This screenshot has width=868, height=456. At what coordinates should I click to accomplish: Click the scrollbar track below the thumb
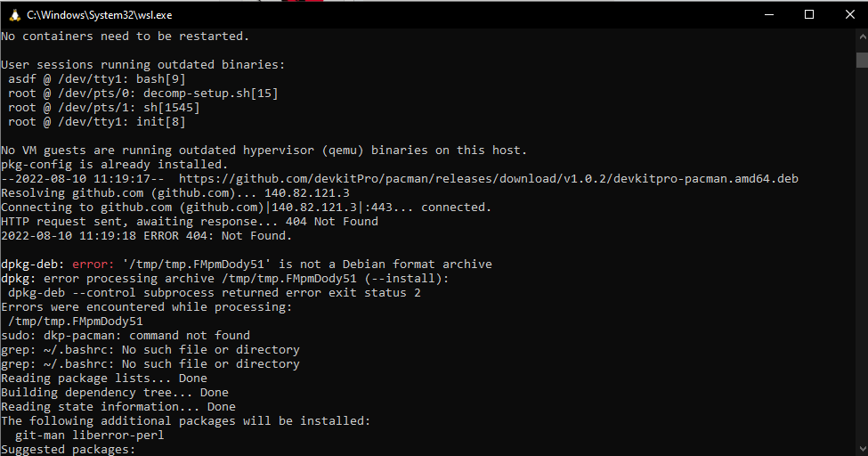[x=861, y=267]
